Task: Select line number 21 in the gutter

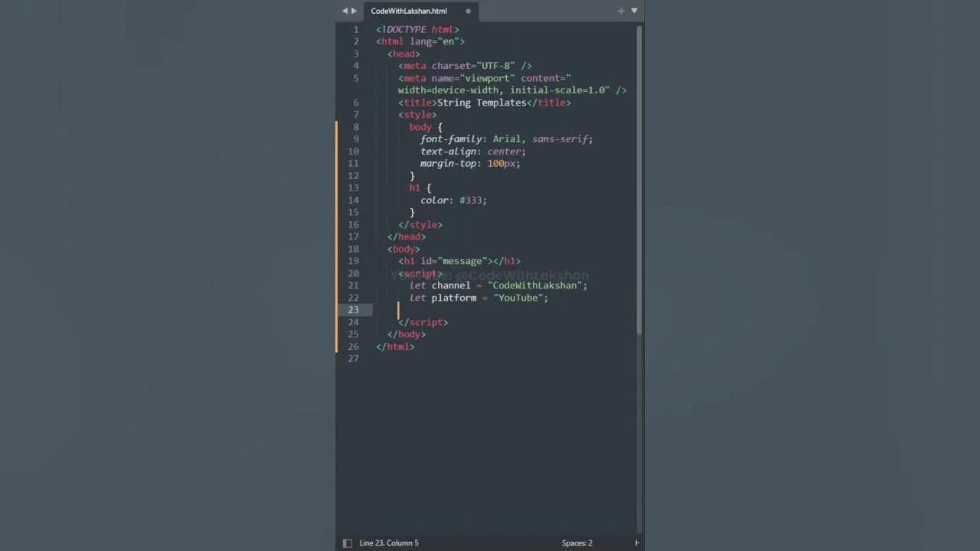Action: click(353, 285)
